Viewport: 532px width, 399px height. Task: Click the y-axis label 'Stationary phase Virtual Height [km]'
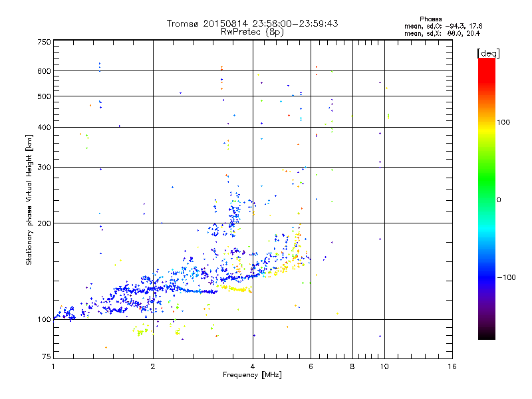[29, 200]
